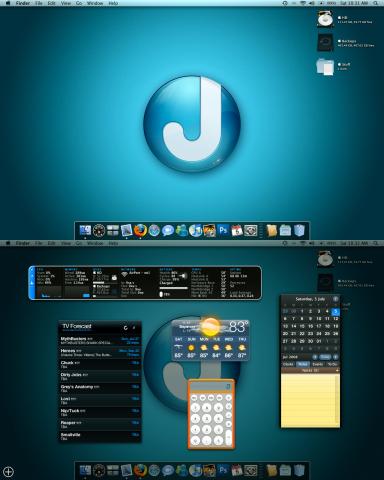Open widget bar with plus button
The height and width of the screenshot is (480, 384).
pyautogui.click(x=8, y=471)
